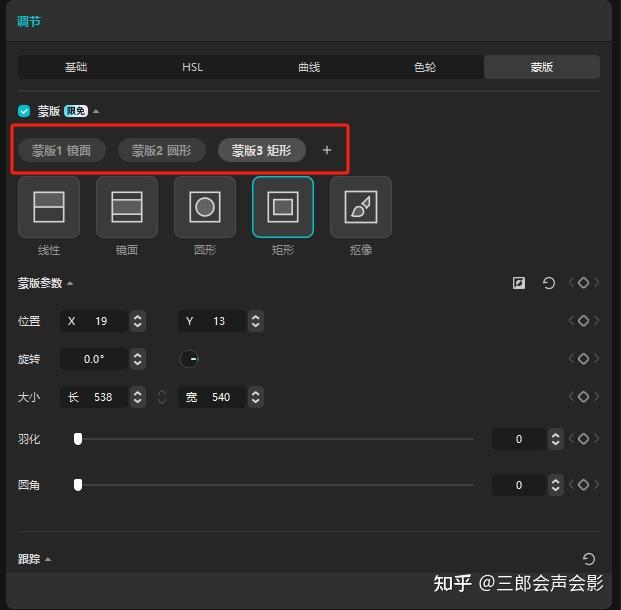
Task: Collapse the 蒙版 section arrow
Action: (96, 111)
